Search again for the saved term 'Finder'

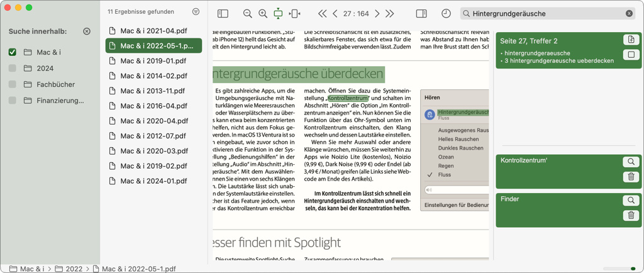(x=631, y=201)
